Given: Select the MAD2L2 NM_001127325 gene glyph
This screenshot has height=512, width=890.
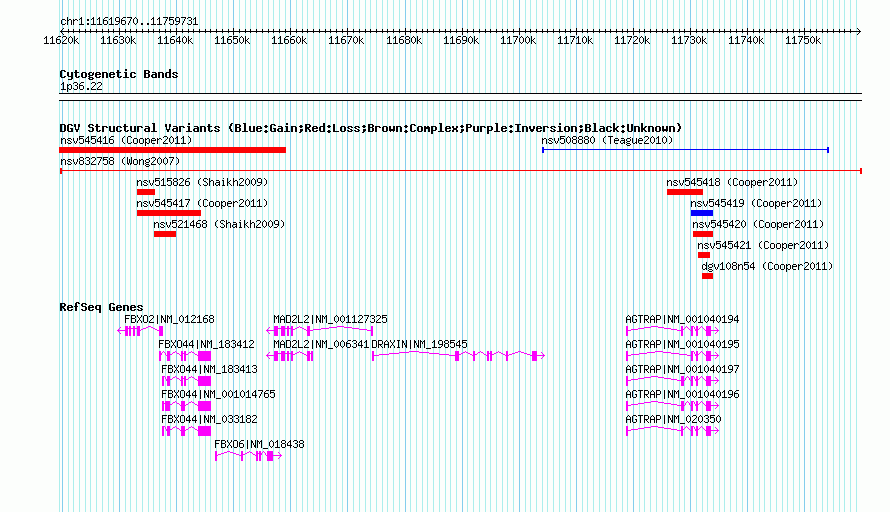Looking at the screenshot, I should [x=320, y=331].
